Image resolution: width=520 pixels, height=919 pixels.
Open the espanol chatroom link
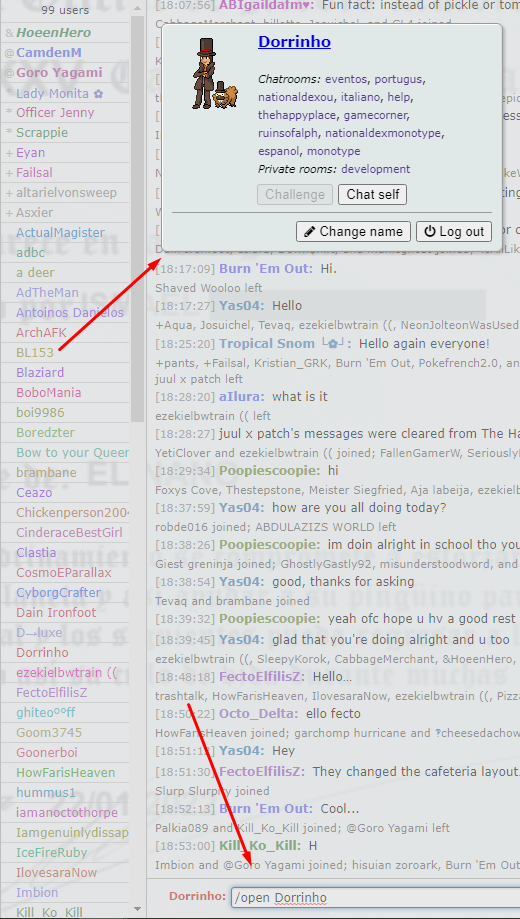coord(279,151)
